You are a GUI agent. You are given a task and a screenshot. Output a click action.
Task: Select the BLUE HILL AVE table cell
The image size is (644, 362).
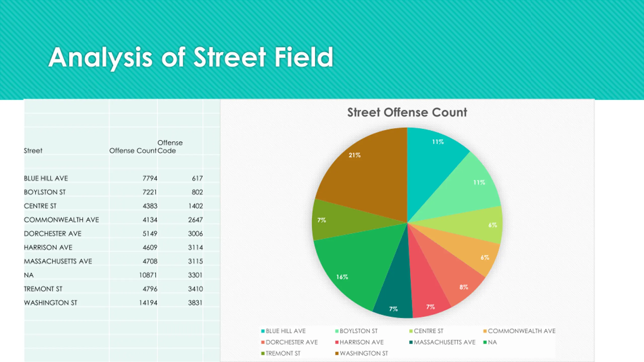(46, 178)
